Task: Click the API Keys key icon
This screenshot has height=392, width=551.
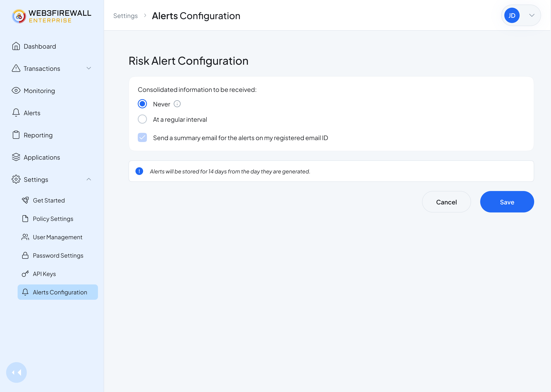Action: click(25, 274)
